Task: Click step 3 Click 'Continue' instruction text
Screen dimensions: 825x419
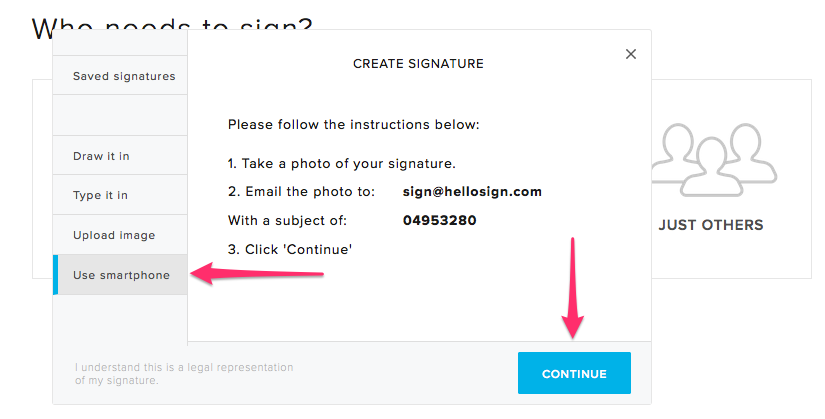Action: (x=290, y=249)
